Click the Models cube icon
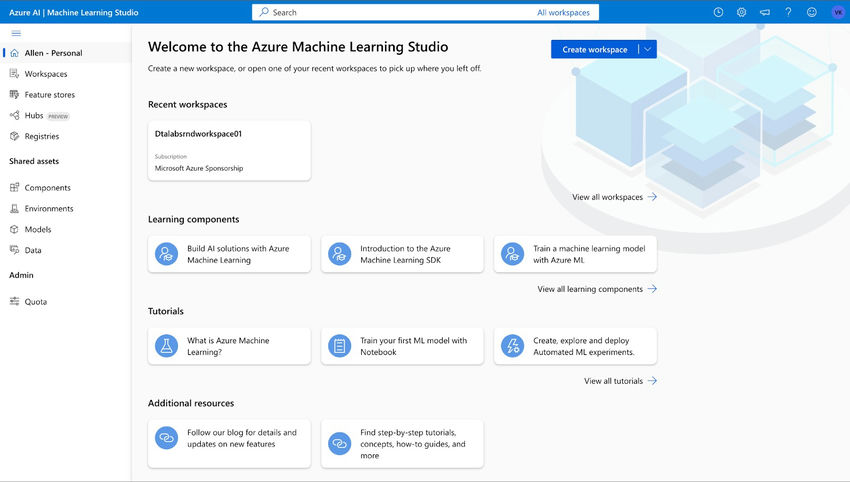Screen dimensions: 850x482 point(15,229)
